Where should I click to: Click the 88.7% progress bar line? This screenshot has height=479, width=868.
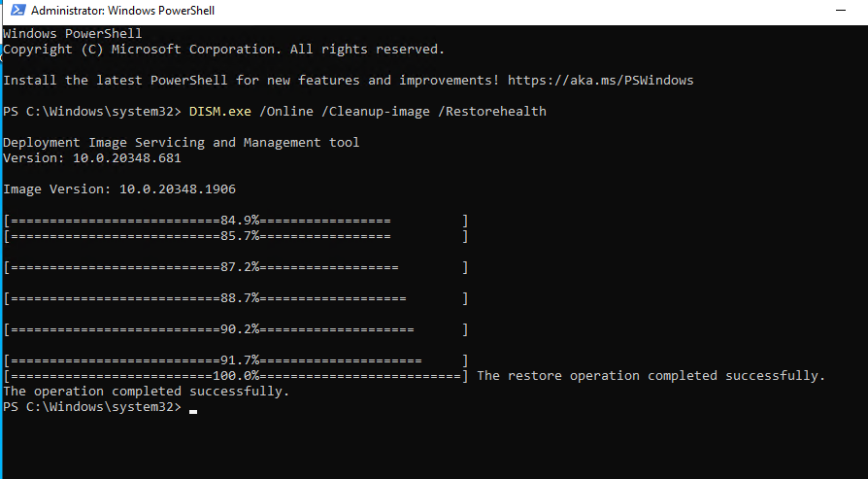pos(236,298)
